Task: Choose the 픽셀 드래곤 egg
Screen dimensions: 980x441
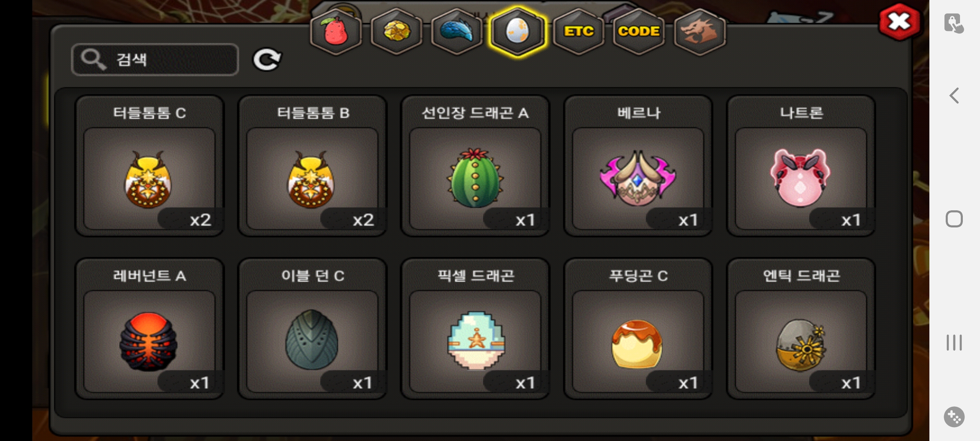Action: (x=475, y=329)
